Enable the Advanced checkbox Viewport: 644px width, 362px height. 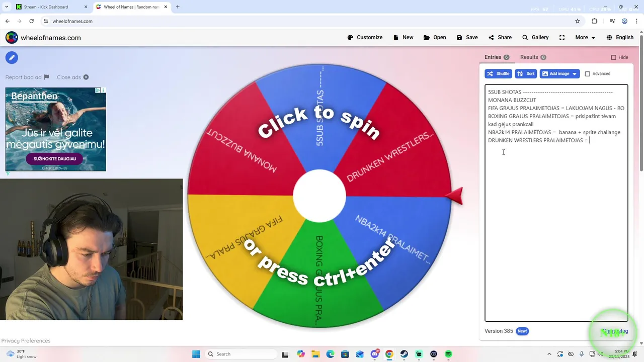587,74
